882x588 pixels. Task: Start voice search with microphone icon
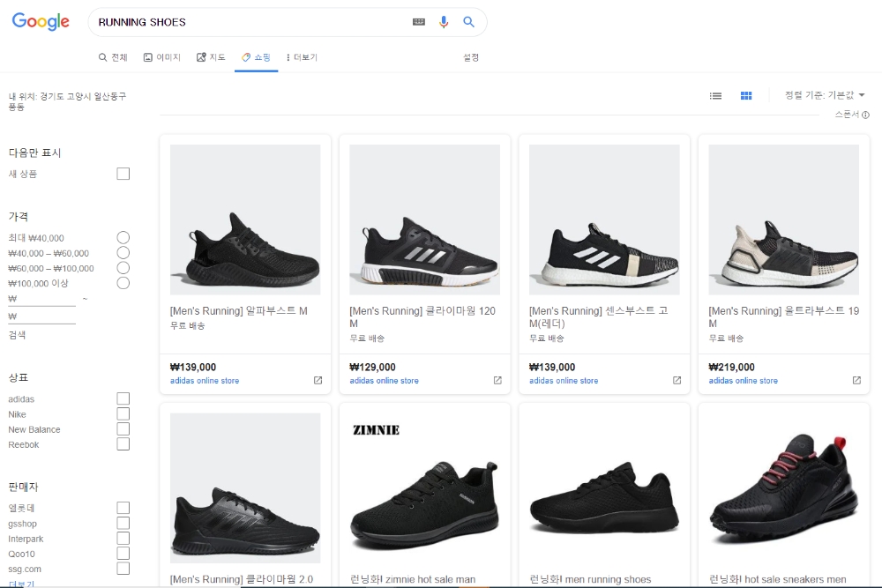[x=444, y=22]
